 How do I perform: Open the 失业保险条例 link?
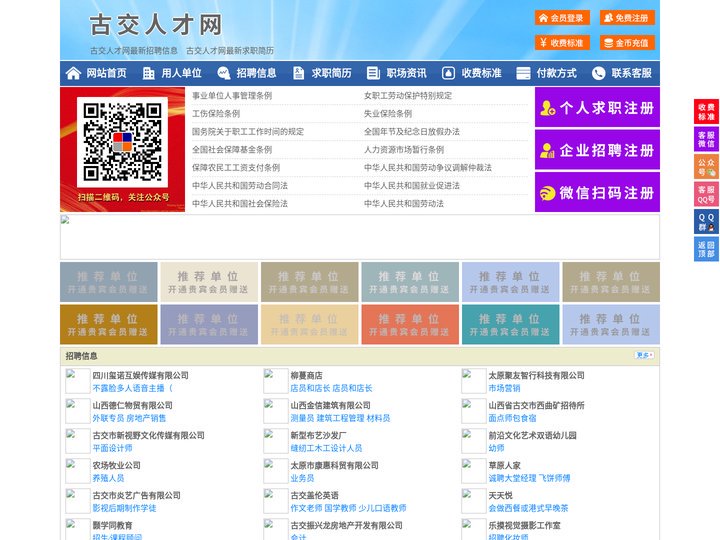(x=388, y=113)
